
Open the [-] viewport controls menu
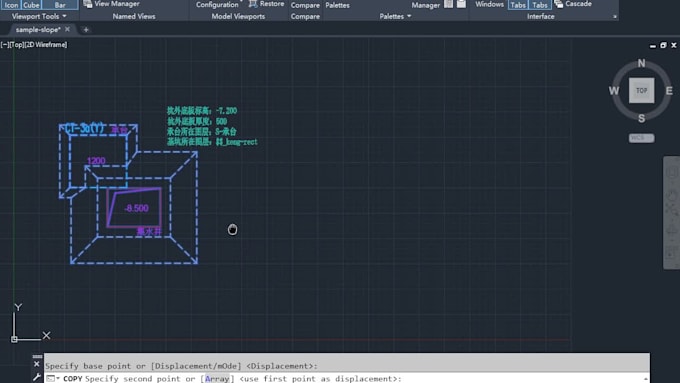point(4,45)
